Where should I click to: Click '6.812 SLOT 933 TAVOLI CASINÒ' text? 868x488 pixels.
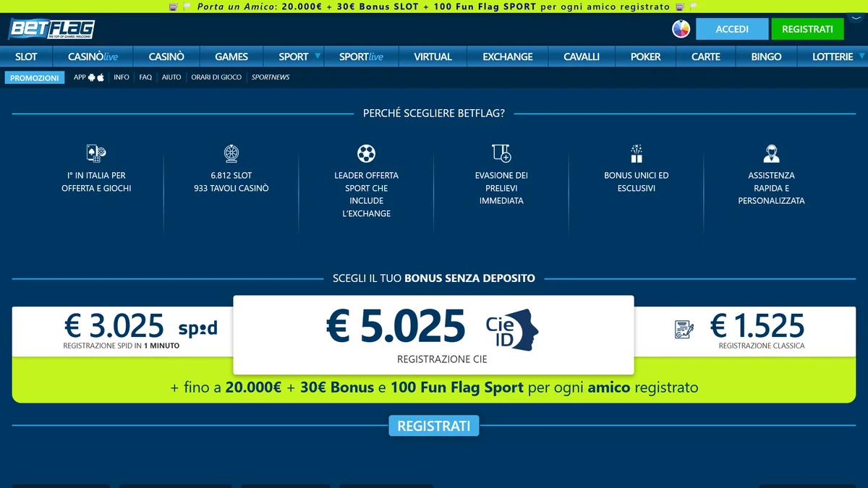(231, 181)
